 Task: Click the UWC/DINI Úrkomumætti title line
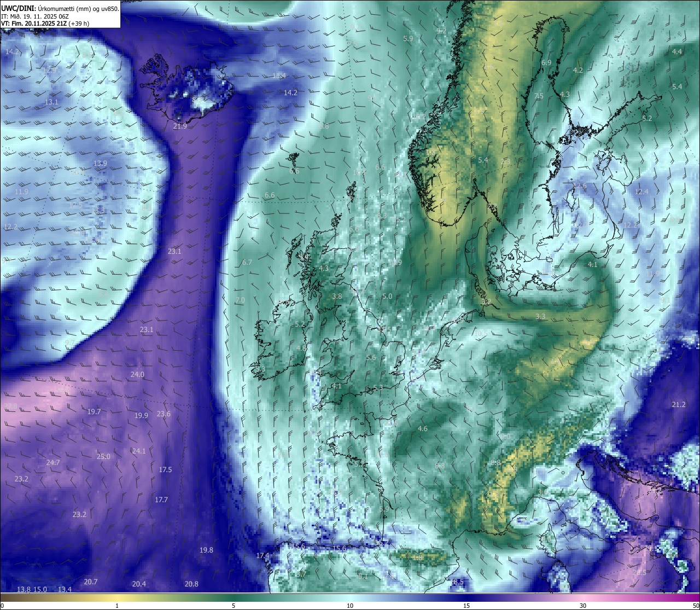(60, 9)
